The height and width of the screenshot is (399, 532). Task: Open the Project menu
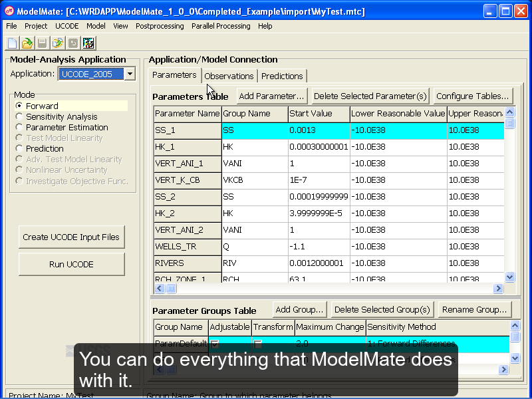point(36,26)
